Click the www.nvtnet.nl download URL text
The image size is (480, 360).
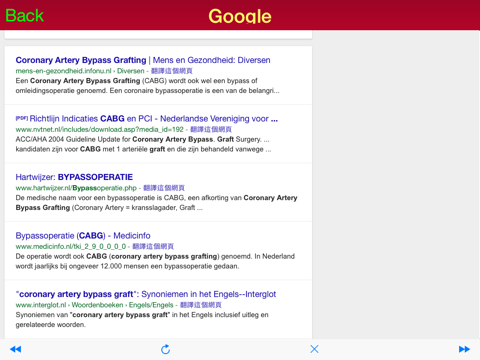pyautogui.click(x=99, y=129)
